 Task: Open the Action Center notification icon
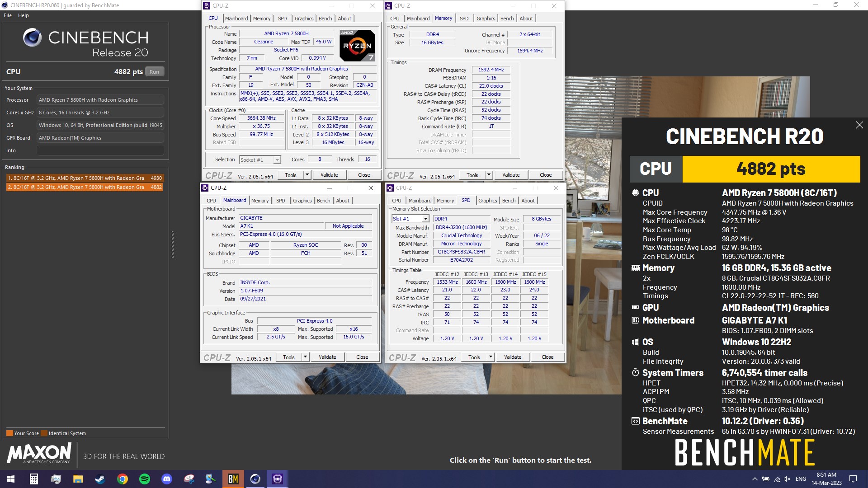(853, 479)
